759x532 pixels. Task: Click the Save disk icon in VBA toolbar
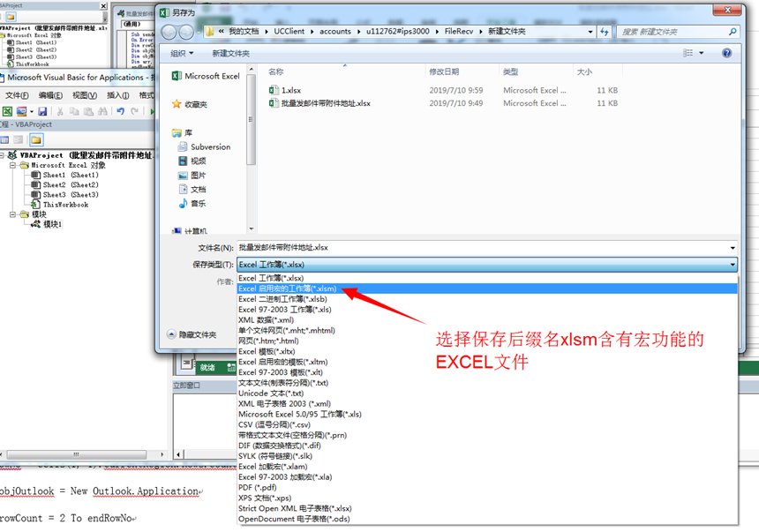tap(42, 111)
